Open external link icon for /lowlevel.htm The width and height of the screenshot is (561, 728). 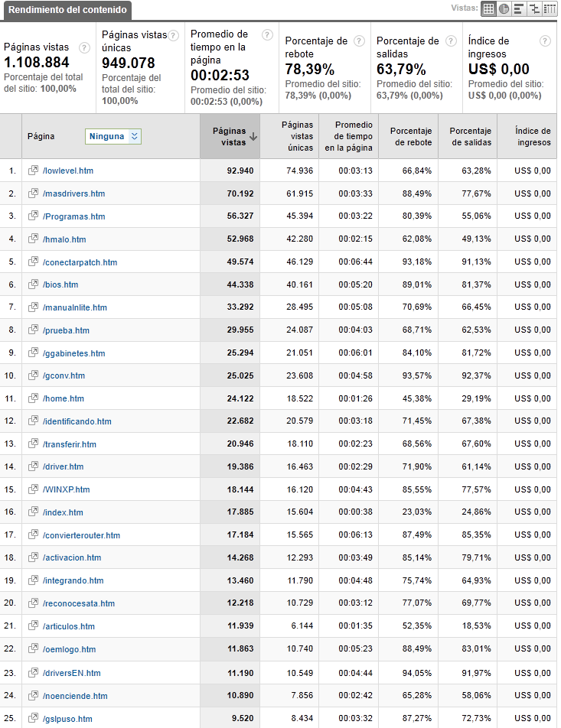(33, 170)
